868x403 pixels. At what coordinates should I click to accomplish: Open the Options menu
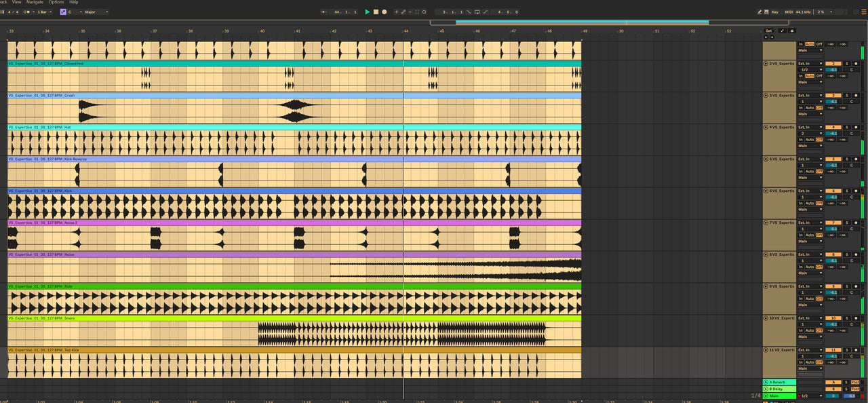click(56, 2)
